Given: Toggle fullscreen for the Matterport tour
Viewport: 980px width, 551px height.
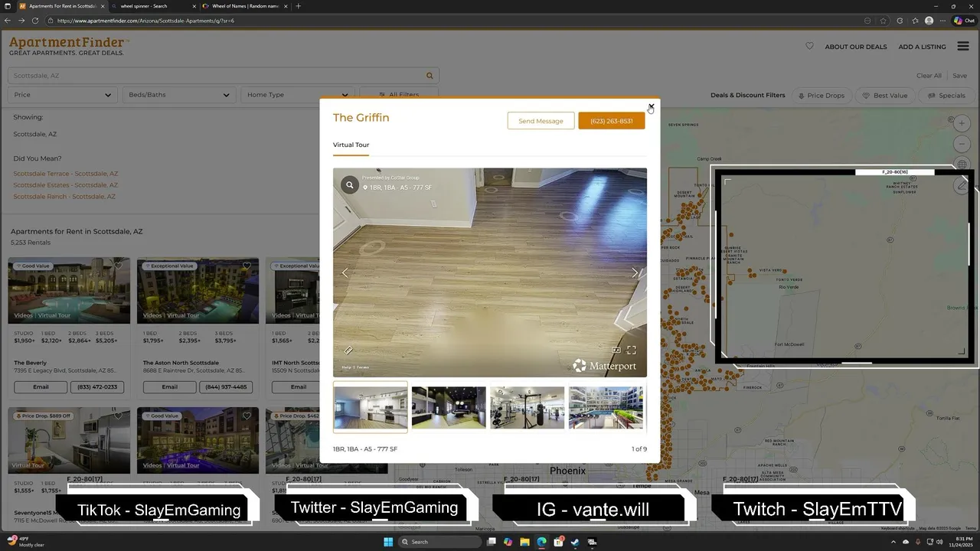Looking at the screenshot, I should click(632, 350).
